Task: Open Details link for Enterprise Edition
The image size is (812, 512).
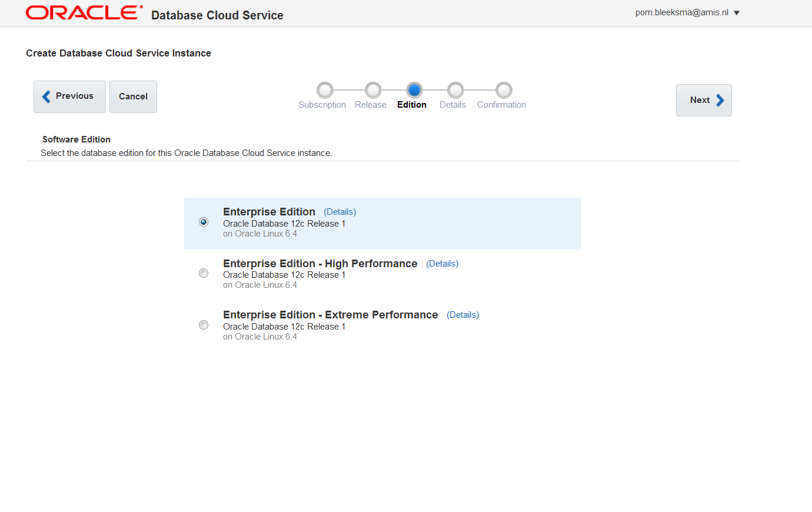Action: pos(340,212)
